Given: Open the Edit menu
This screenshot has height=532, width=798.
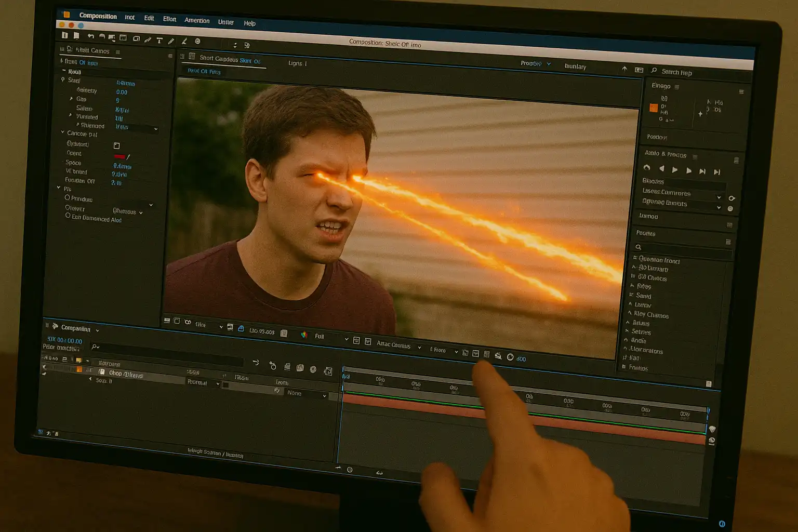Looking at the screenshot, I should click(149, 18).
